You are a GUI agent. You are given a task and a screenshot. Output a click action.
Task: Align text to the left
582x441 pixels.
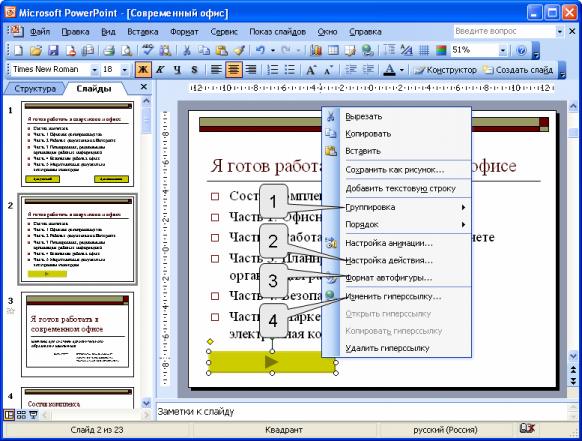pyautogui.click(x=216, y=70)
